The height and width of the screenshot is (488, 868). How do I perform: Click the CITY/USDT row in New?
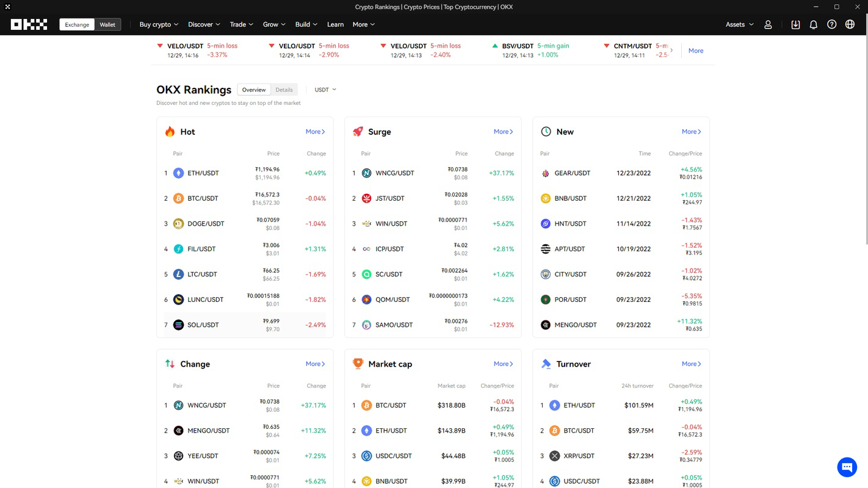pyautogui.click(x=621, y=274)
